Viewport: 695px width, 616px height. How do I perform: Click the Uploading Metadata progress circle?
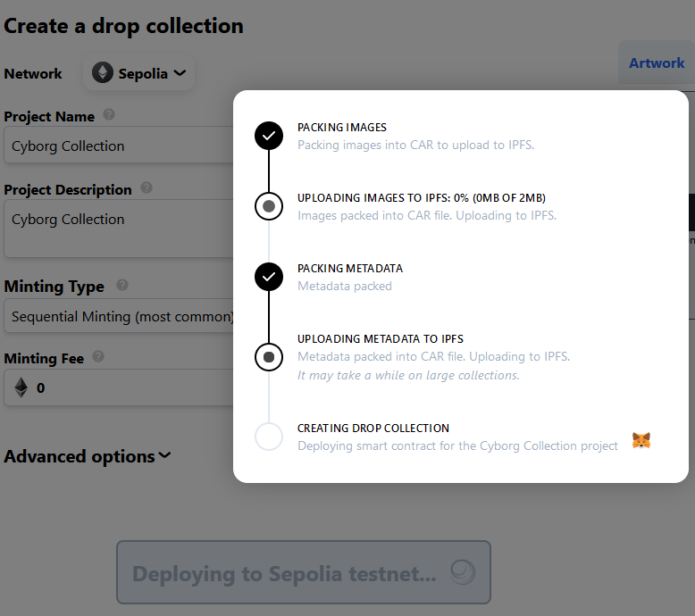269,357
